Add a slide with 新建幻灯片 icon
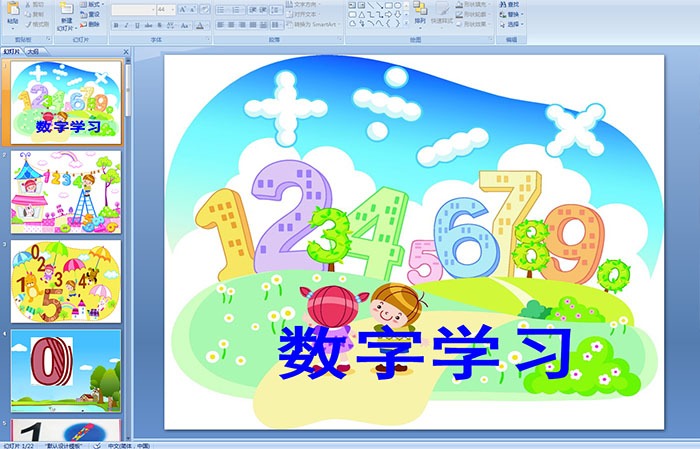The height and width of the screenshot is (449, 700). pyautogui.click(x=66, y=8)
